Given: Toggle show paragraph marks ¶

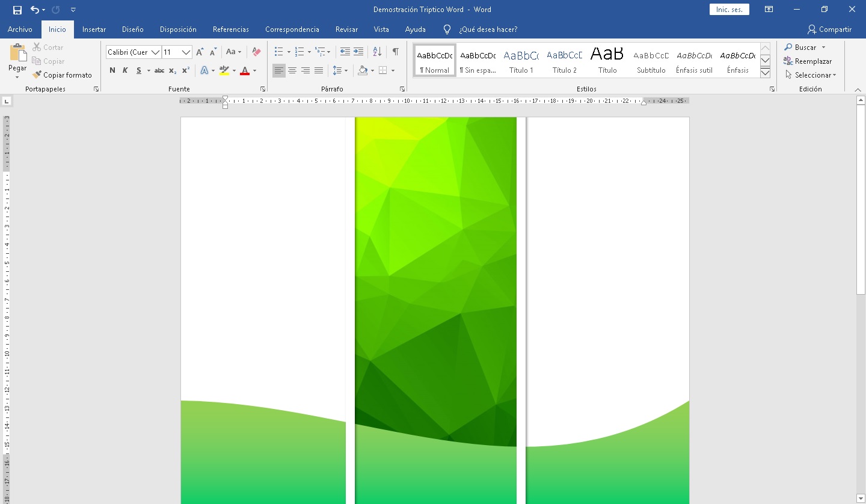Looking at the screenshot, I should click(395, 52).
